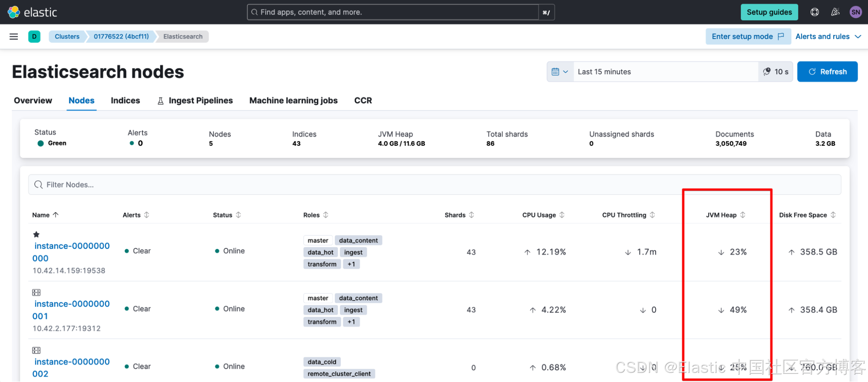
Task: Open the Indices tab
Action: [x=125, y=100]
